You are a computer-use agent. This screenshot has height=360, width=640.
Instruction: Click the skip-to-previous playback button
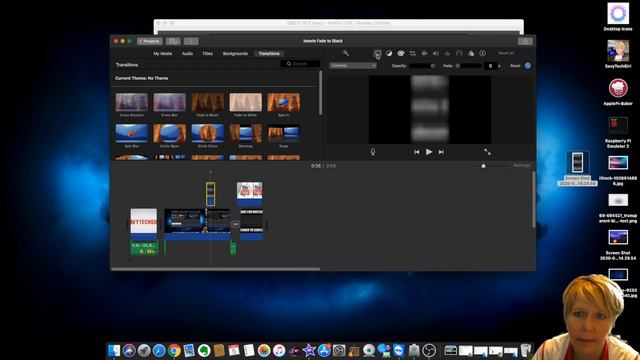(x=416, y=152)
